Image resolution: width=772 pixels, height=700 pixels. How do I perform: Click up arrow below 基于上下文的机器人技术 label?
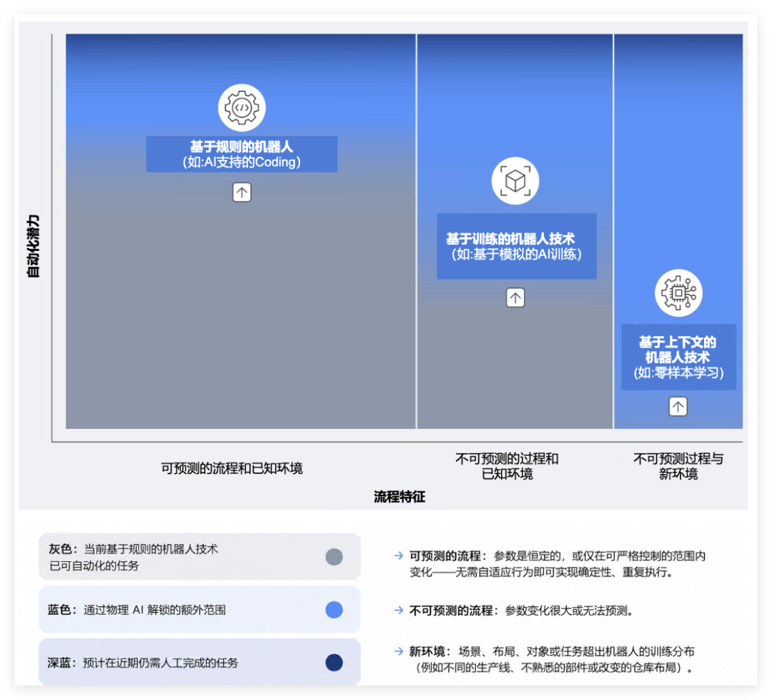678,407
